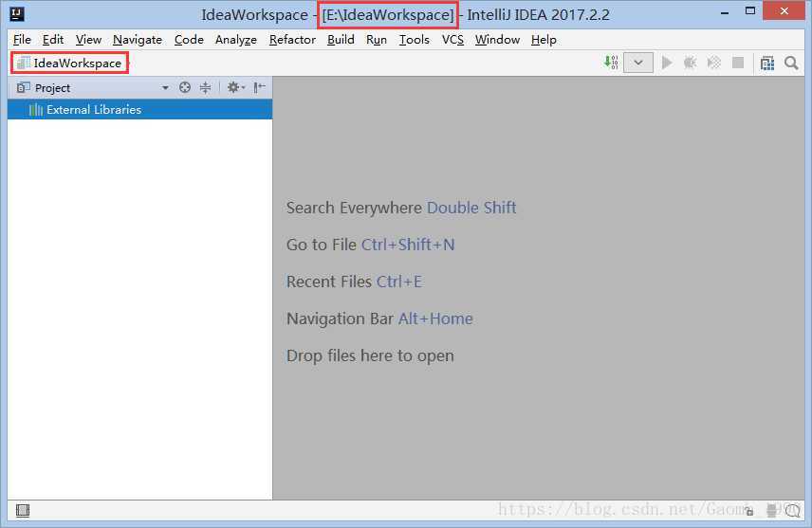
Task: Open the Analyze menu
Action: [235, 40]
